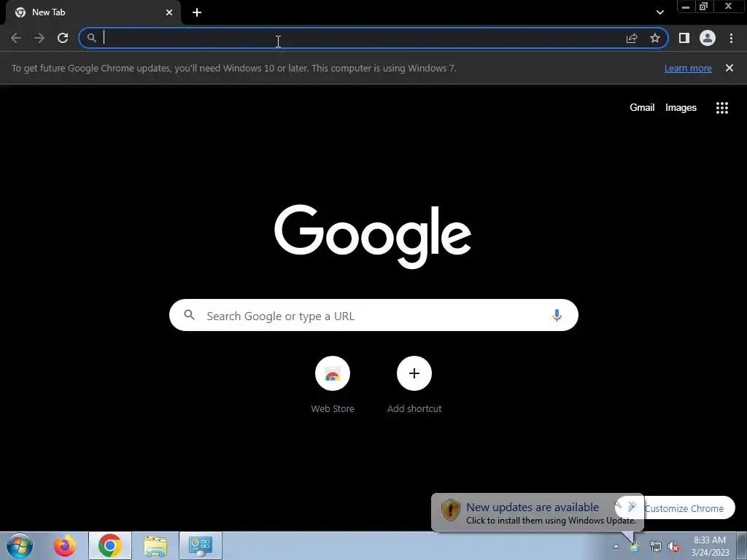
Task: Open a new tab with plus button
Action: point(197,12)
